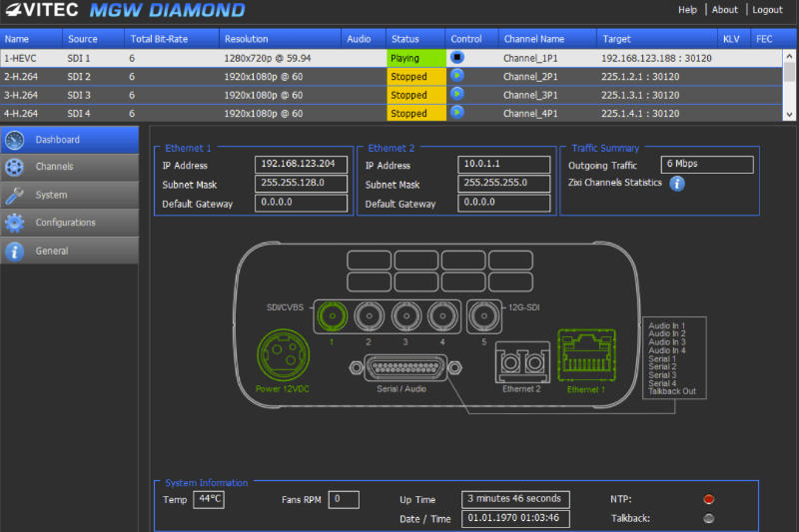Screen dimensions: 799x532
Task: Open the Dashboard menu item
Action: (x=69, y=140)
